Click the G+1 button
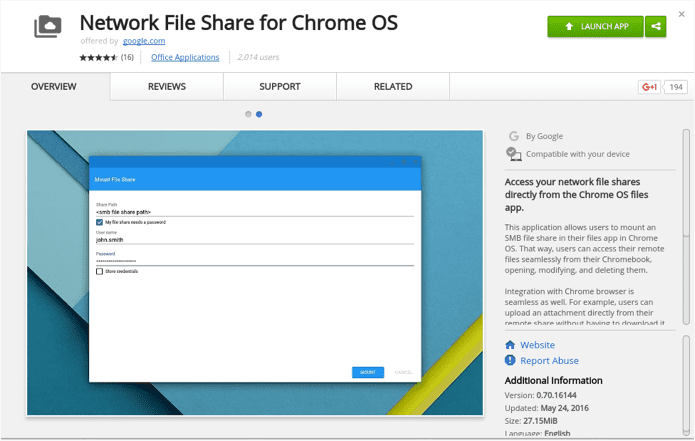 click(649, 87)
